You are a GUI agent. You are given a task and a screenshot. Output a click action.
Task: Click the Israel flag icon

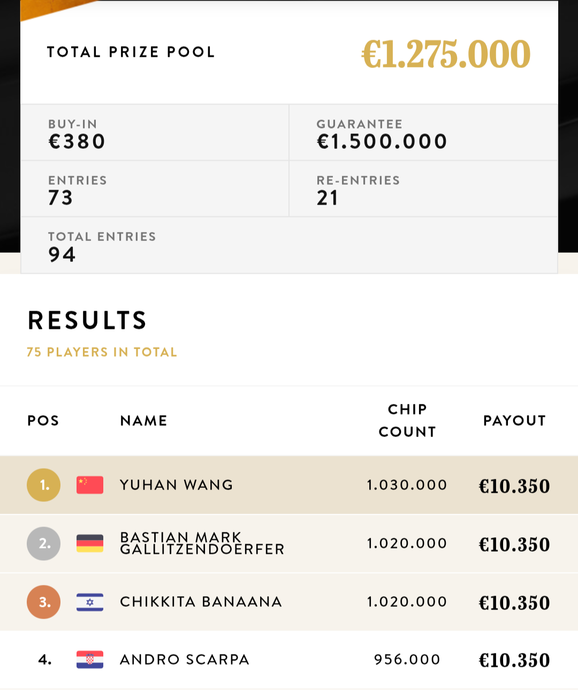point(90,602)
